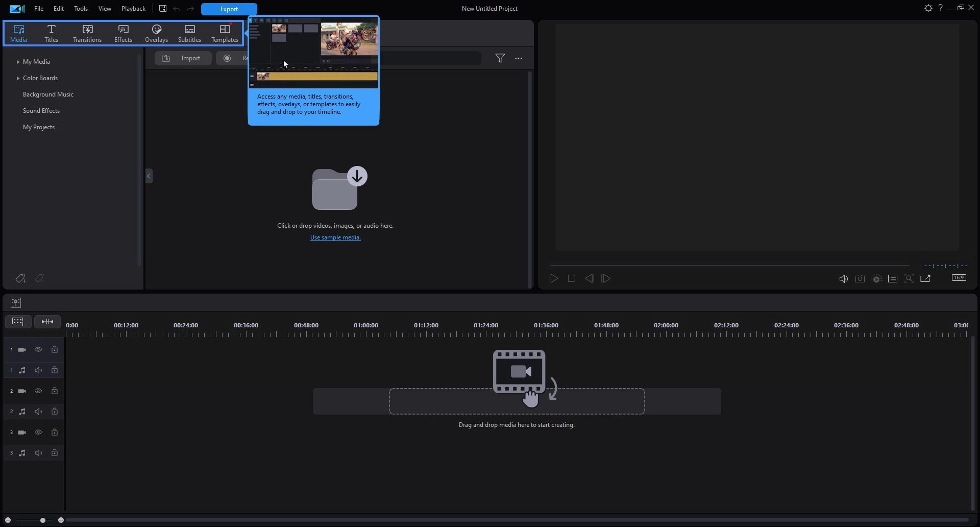Open the Titles room
This screenshot has width=980, height=527.
pyautogui.click(x=51, y=33)
